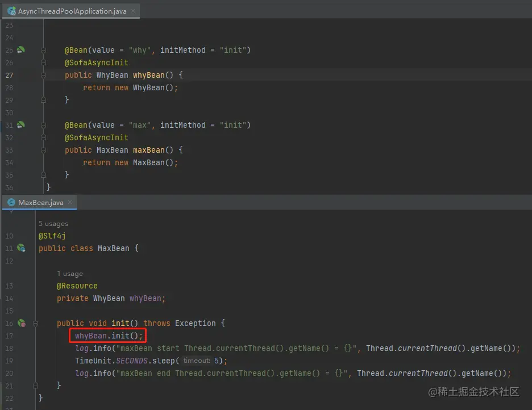The width and height of the screenshot is (532, 410).
Task: Click 'throws Exception' on line 16
Action: click(x=179, y=323)
